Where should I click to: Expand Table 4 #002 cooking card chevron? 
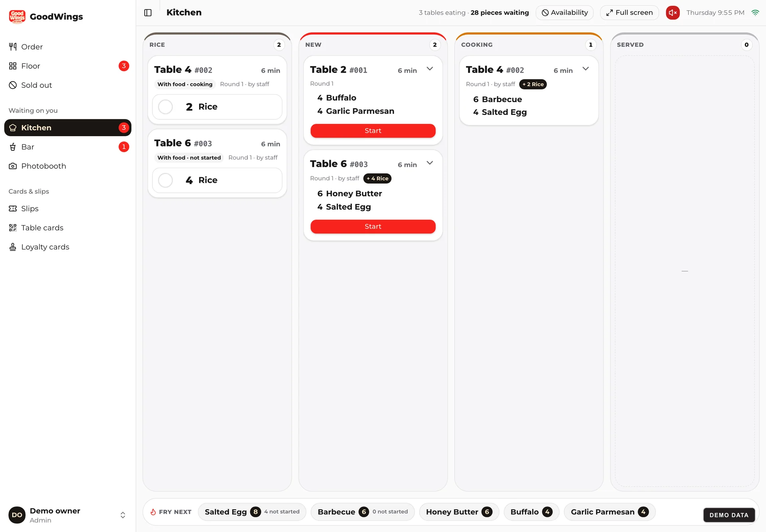click(586, 69)
